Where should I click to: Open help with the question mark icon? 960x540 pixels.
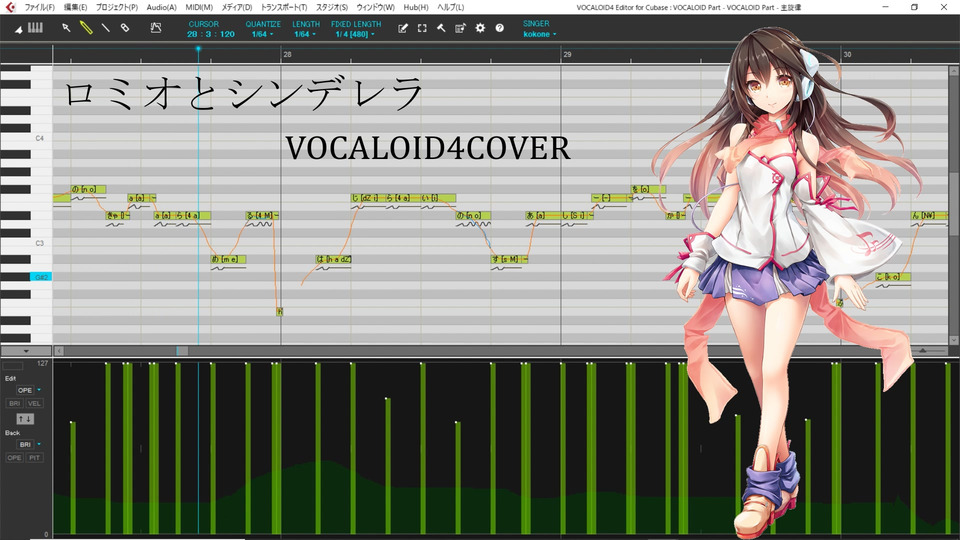(x=500, y=28)
